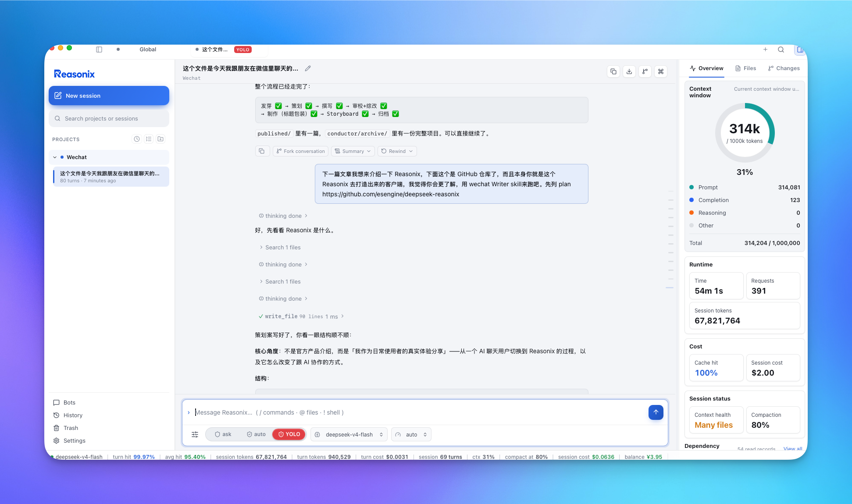The height and width of the screenshot is (504, 852).
Task: Open the deepseek-v4-flash model selector
Action: click(349, 434)
